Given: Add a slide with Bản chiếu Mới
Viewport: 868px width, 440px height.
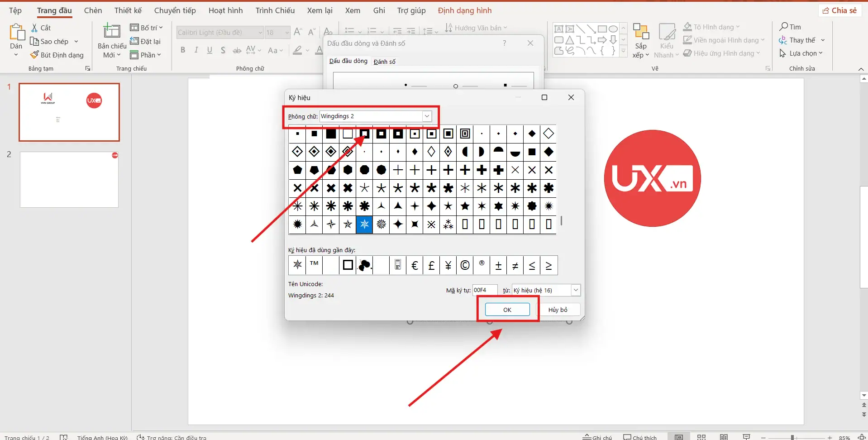Looking at the screenshot, I should click(x=112, y=41).
